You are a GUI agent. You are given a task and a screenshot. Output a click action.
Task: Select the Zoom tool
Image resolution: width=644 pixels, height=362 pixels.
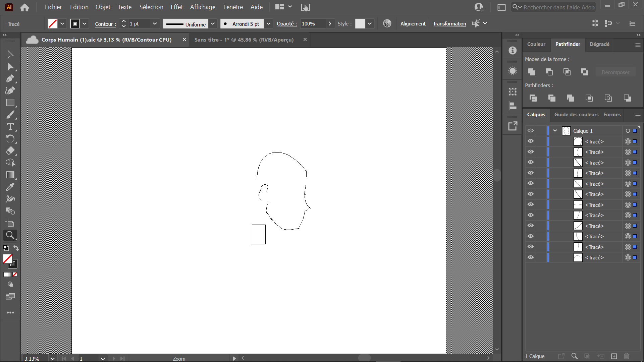pos(10,235)
